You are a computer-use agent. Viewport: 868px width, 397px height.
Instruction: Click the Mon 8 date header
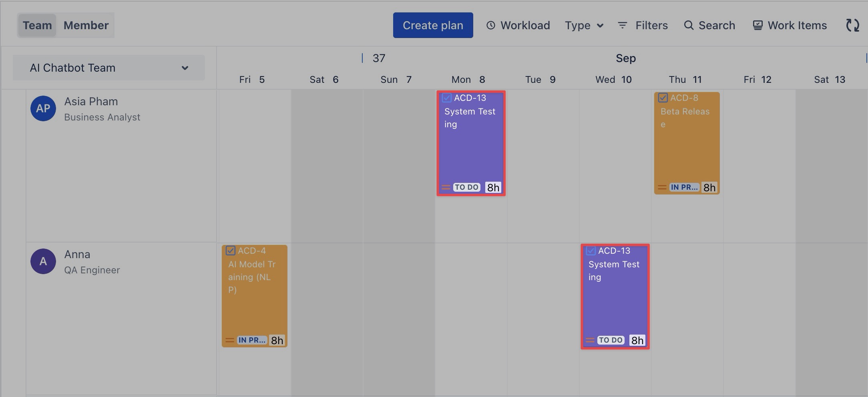tap(468, 80)
